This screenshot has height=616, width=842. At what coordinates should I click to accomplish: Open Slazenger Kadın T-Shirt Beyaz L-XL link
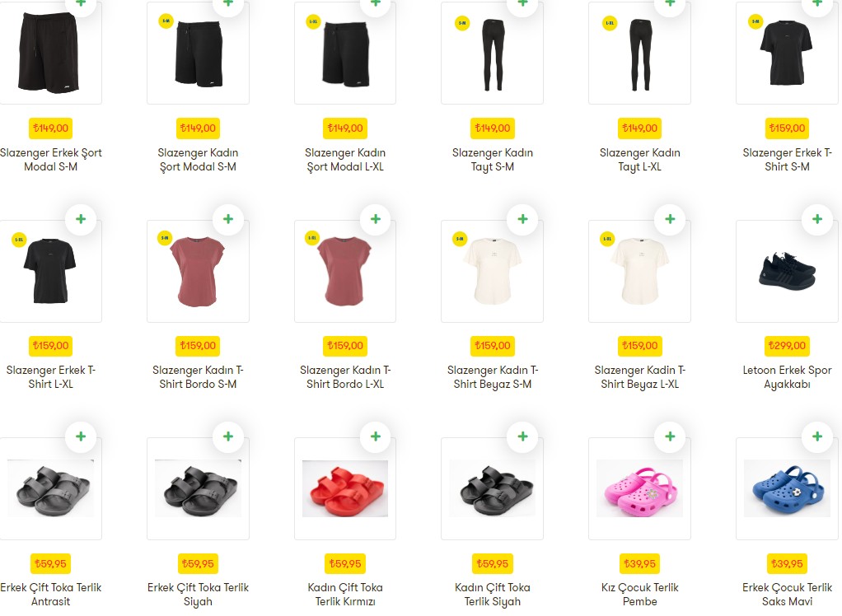[x=639, y=376]
